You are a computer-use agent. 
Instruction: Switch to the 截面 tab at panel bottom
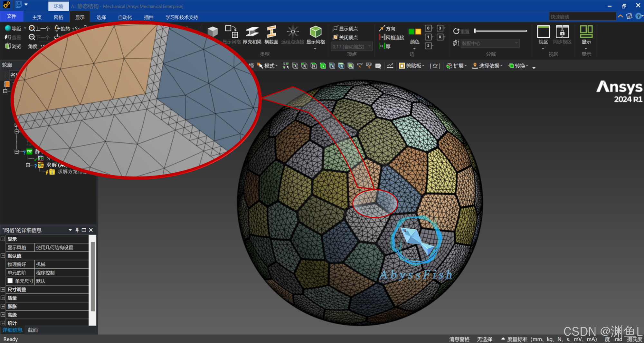click(33, 330)
